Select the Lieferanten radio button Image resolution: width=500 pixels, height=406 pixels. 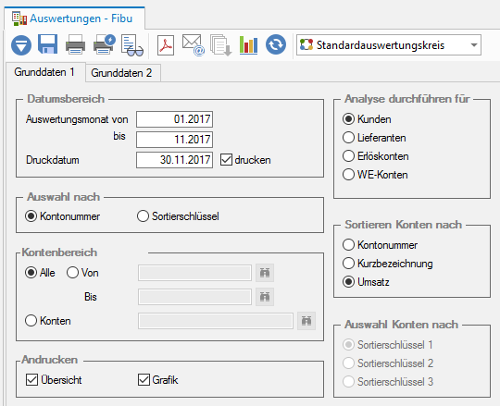click(348, 138)
